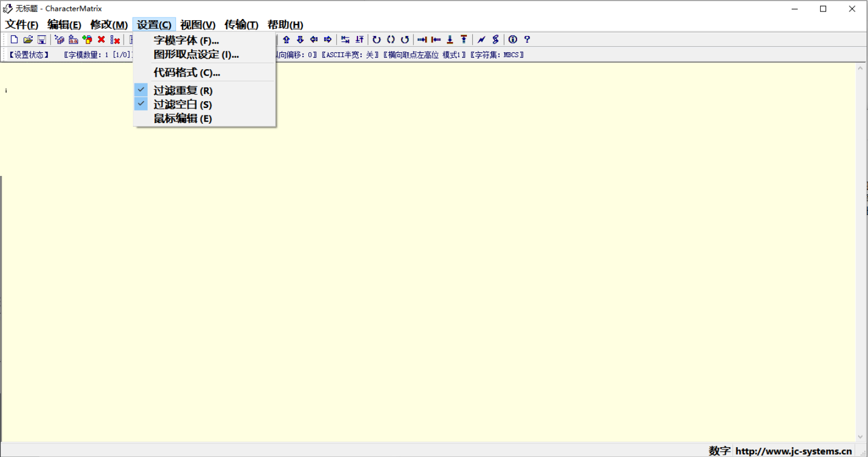Viewport: 868px width, 457px height.
Task: Click the down arrow with bottom bar icon
Action: [x=450, y=39]
